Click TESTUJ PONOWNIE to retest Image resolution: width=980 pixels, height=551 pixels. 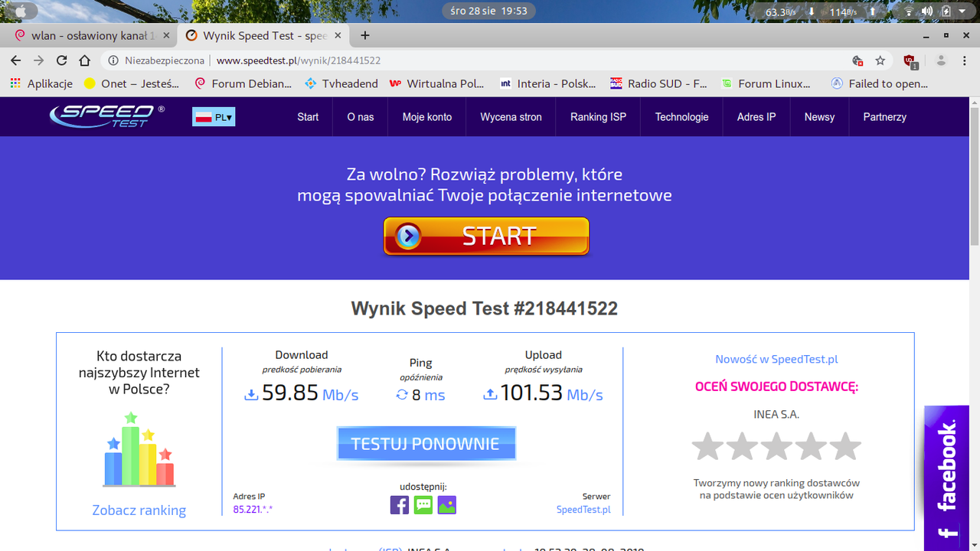pos(426,444)
